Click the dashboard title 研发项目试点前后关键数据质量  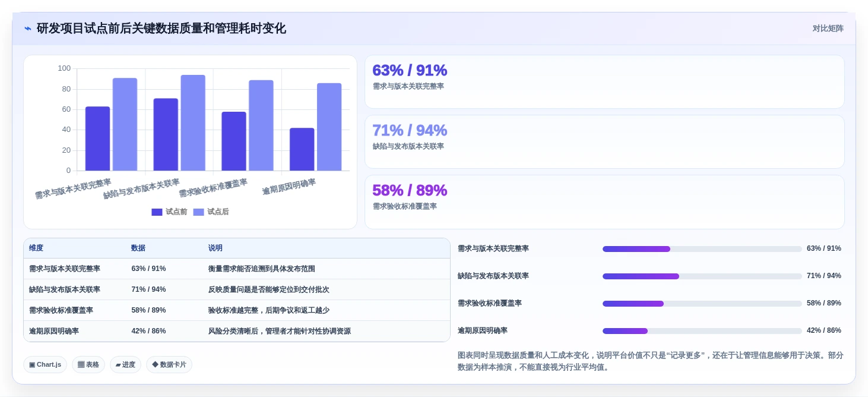click(x=161, y=29)
